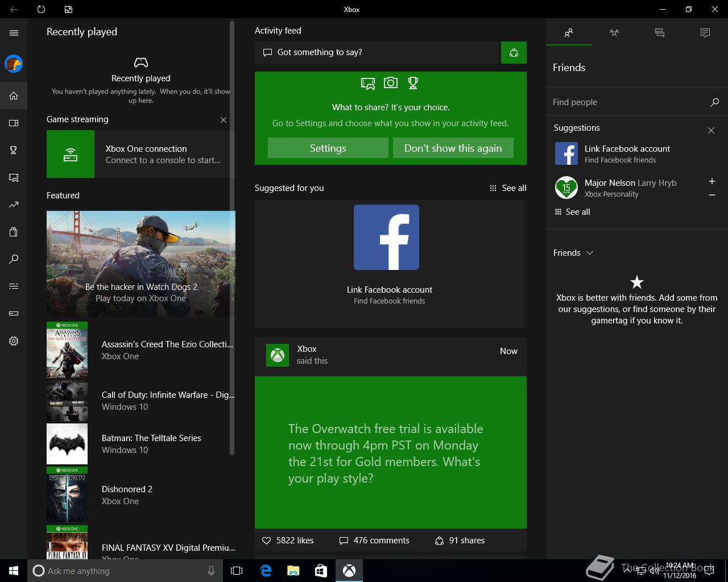Open the Xbox post author avatar
Viewport: 728px width, 582px height.
(278, 355)
